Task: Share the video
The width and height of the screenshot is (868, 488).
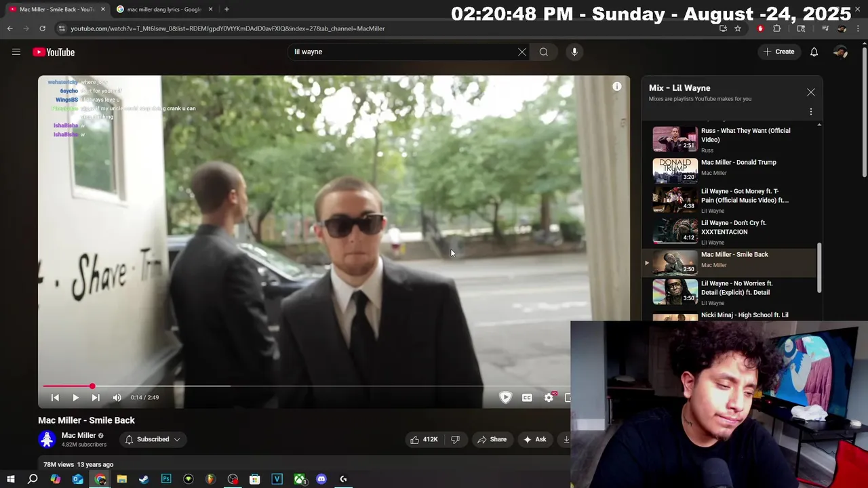Action: click(x=492, y=439)
